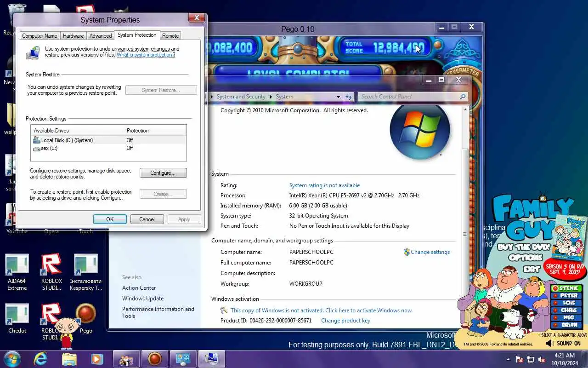Open the ROBLOX Studio shortcut beside AIDA64
Viewport: 588px width, 368px height.
[51, 272]
